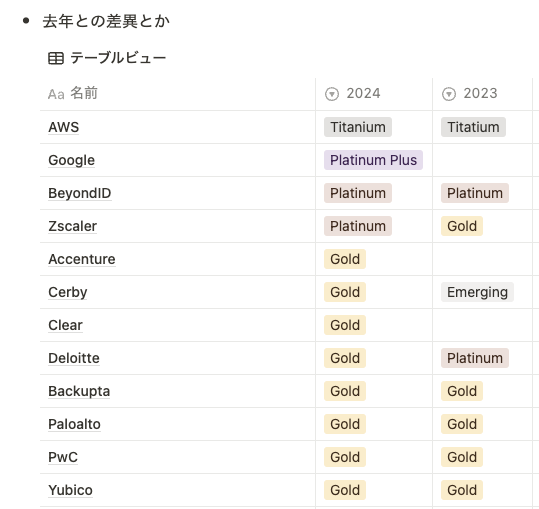Open the AWS page link
This screenshot has height=509, width=539.
tap(64, 127)
